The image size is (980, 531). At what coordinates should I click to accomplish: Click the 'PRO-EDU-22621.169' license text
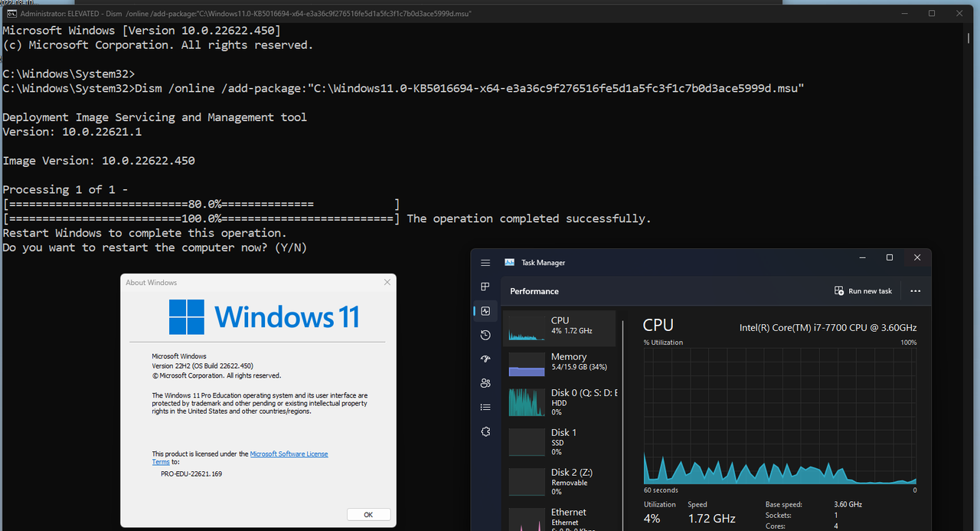click(x=191, y=474)
